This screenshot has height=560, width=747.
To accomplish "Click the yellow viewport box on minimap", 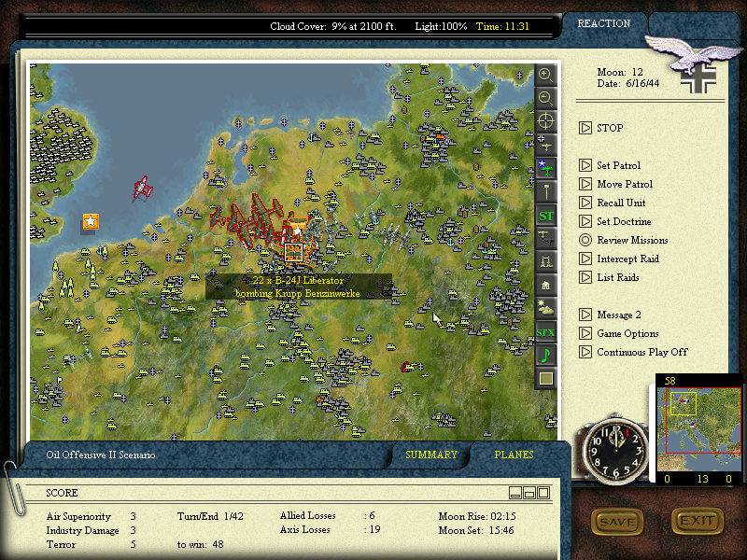I will pos(684,404).
